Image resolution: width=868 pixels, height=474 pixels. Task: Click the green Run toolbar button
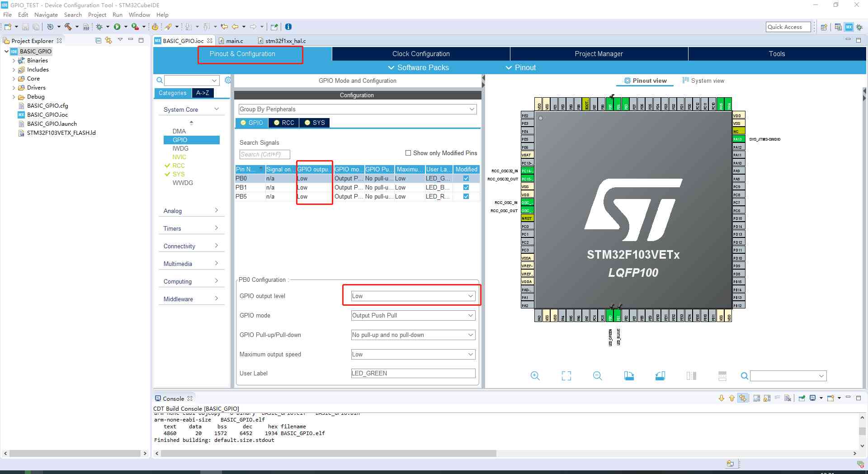117,27
